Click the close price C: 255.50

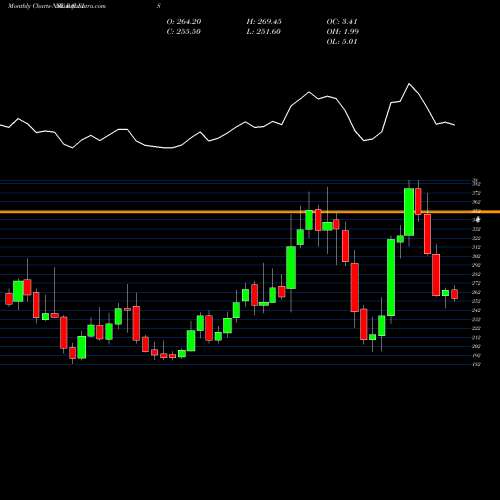coord(184,32)
